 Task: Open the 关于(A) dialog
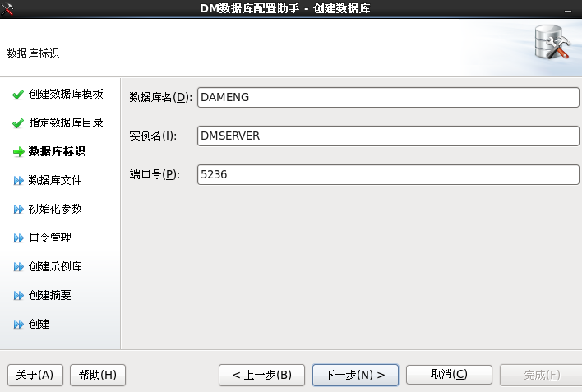click(35, 375)
